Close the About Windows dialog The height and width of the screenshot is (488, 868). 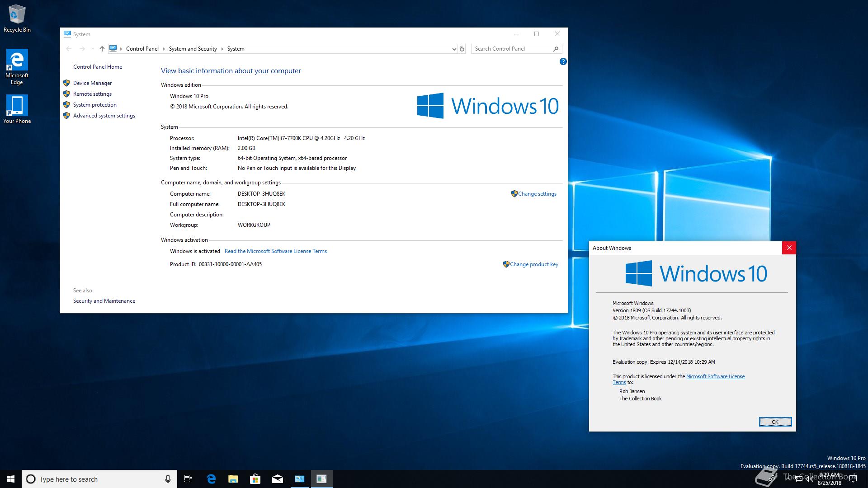(x=789, y=248)
